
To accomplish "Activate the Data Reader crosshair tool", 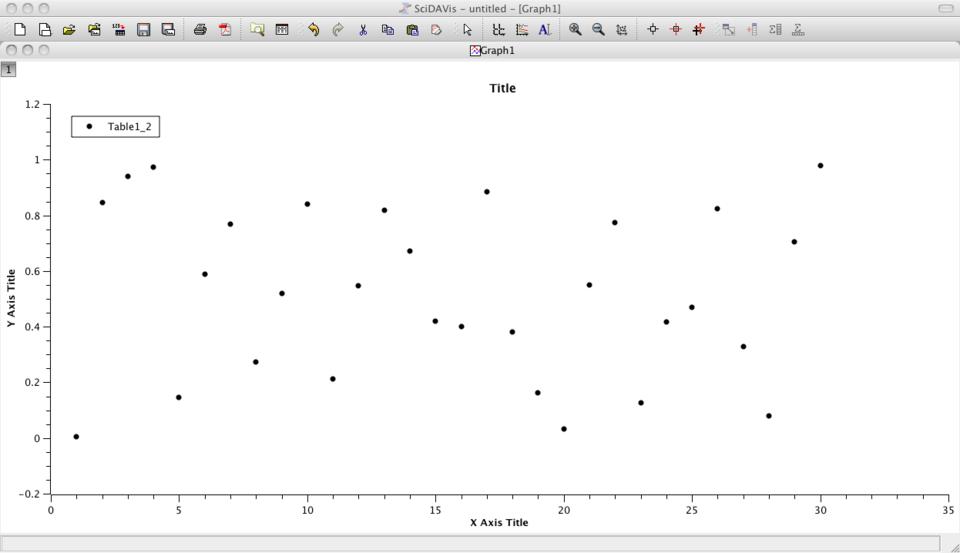I will (x=653, y=30).
